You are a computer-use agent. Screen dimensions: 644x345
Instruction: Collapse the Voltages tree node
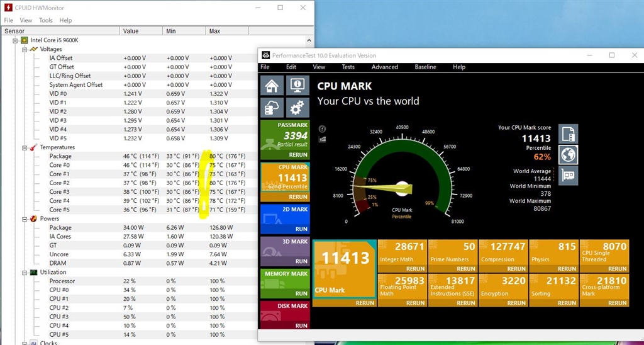coord(25,49)
